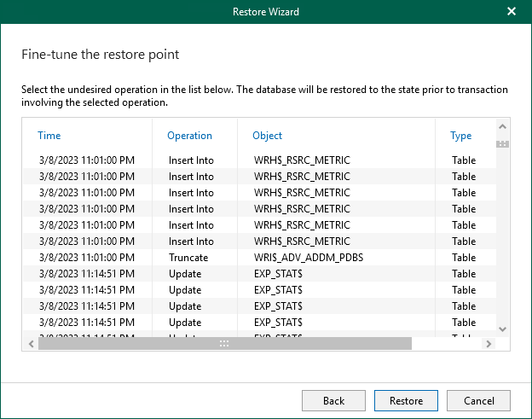Click the Type column header
The width and height of the screenshot is (532, 419).
460,136
